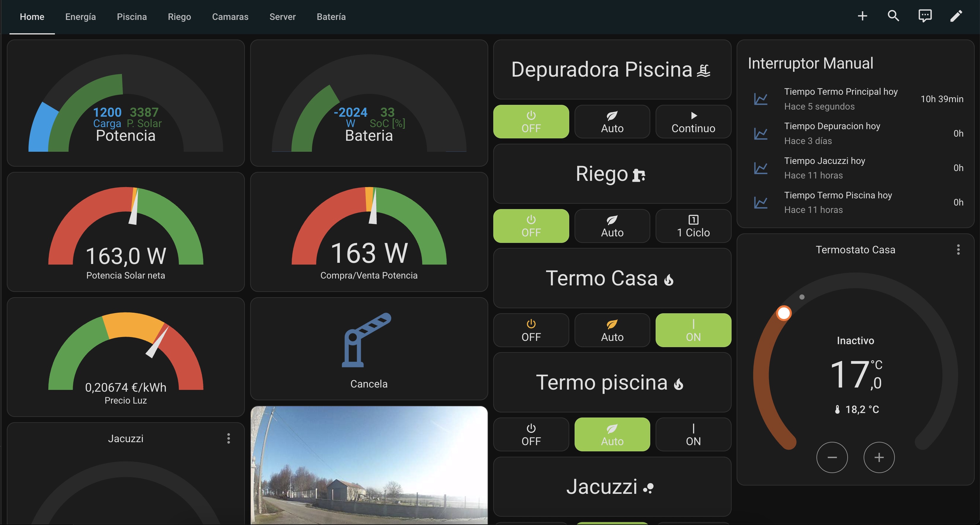Viewport: 980px width, 525px height.
Task: Click the pencil edit dashboard icon
Action: [x=956, y=16]
